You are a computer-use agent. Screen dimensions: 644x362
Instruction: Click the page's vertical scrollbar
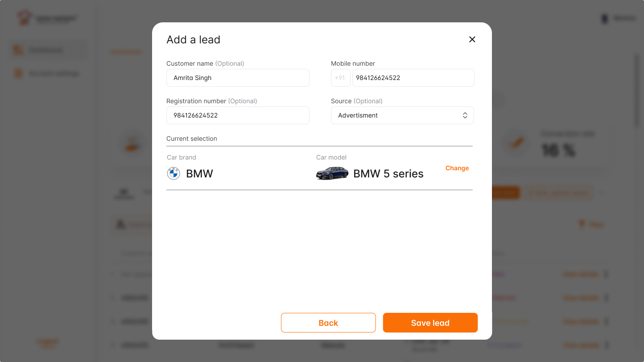click(x=637, y=89)
